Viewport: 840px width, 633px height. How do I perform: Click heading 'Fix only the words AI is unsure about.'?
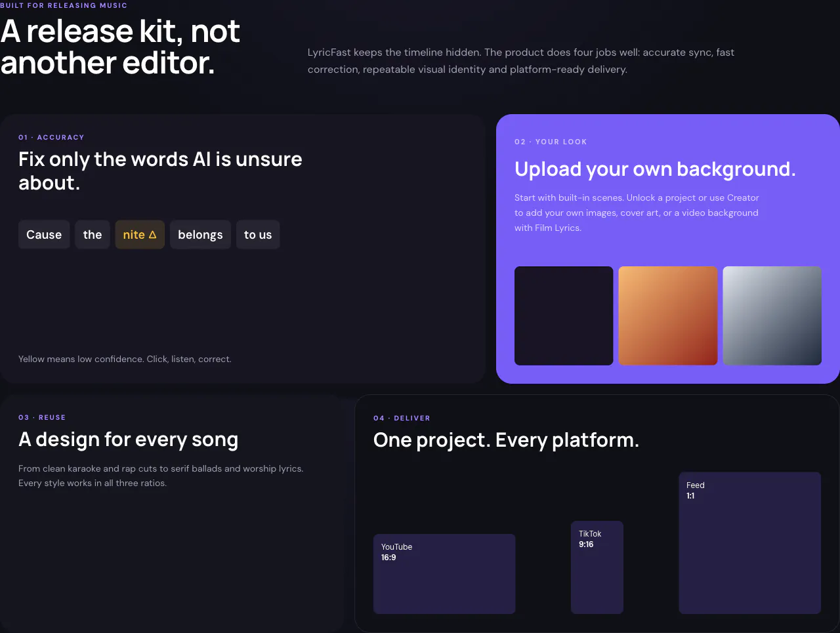(160, 171)
